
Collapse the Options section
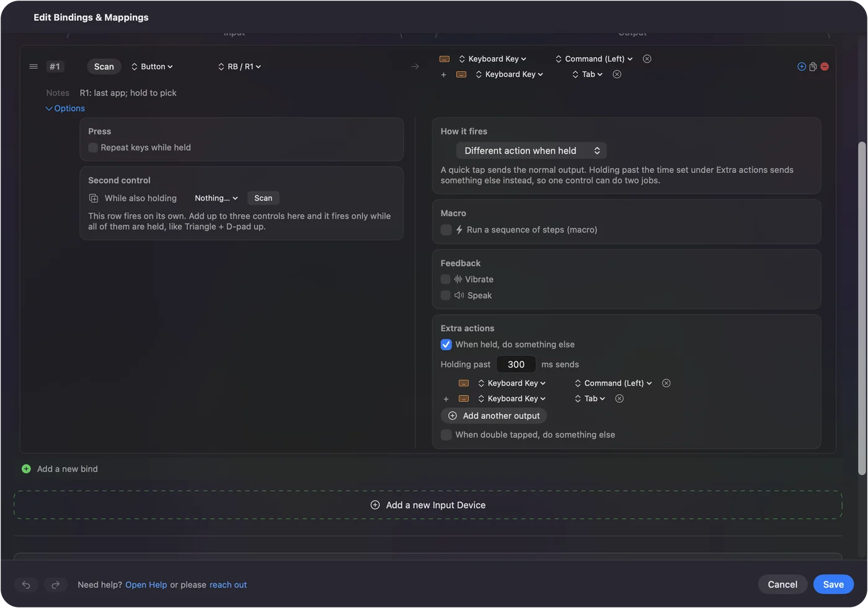pos(65,108)
